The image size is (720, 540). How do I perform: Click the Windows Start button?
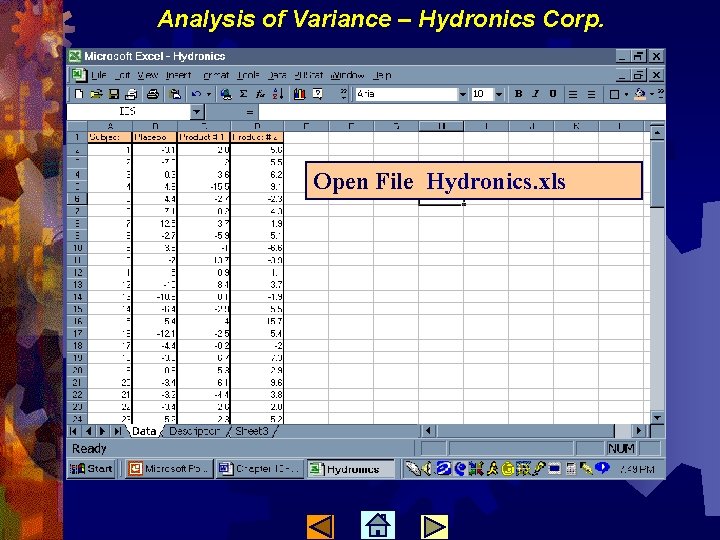(91, 469)
